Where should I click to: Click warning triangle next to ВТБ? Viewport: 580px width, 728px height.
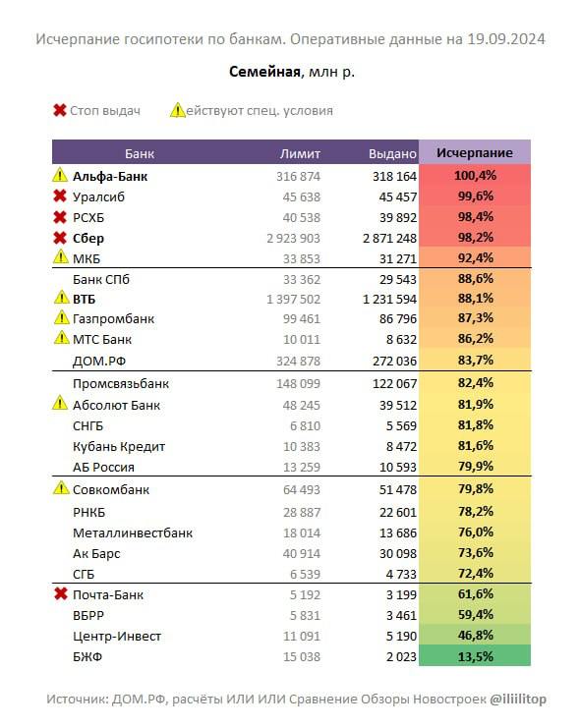(61, 297)
